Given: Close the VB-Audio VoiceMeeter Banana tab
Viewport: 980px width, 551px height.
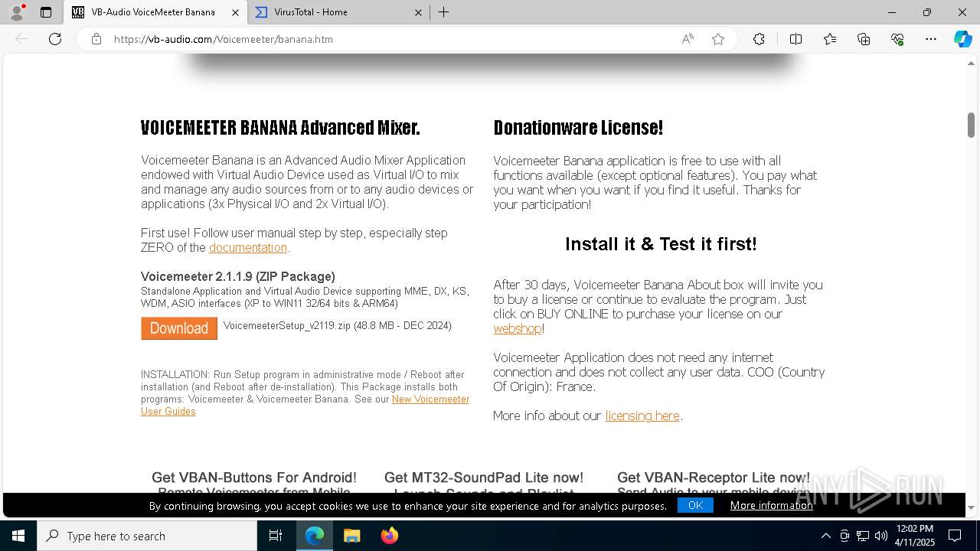Looking at the screenshot, I should [x=235, y=12].
